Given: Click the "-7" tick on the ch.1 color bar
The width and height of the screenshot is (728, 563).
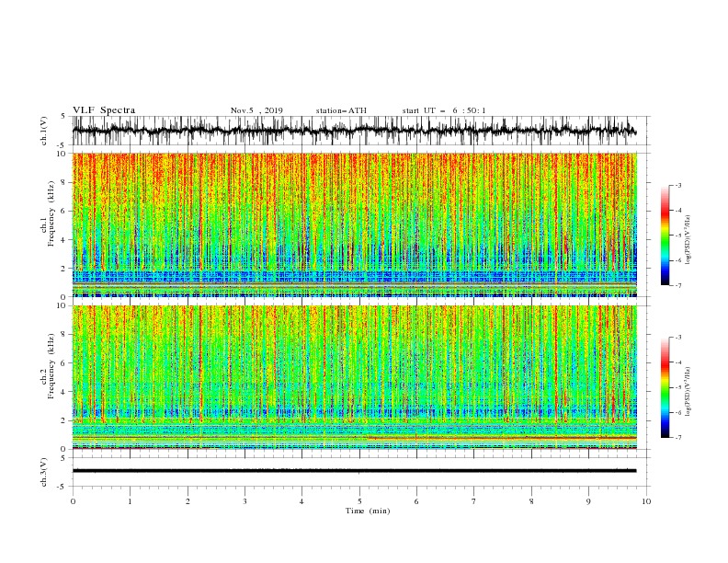Looking at the screenshot, I should (678, 285).
